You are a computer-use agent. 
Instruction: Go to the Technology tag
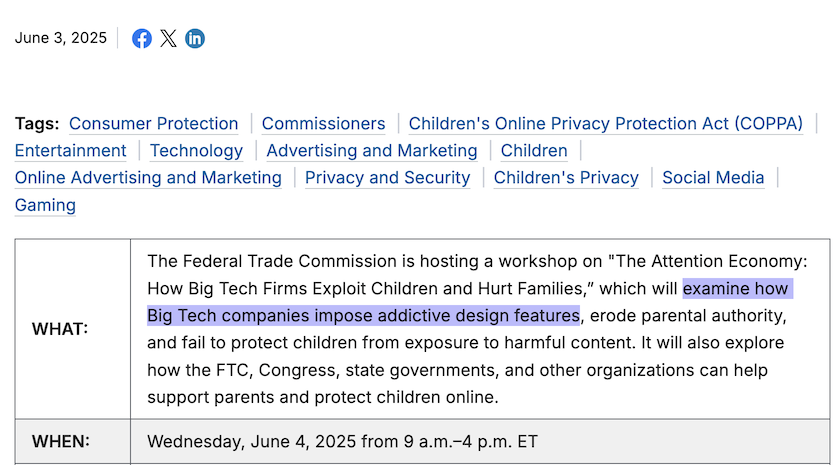tap(197, 151)
